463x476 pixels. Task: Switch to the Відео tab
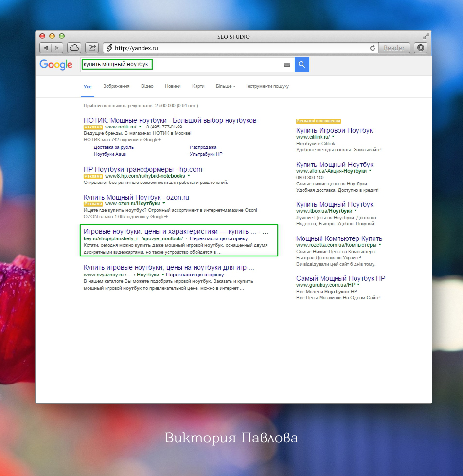(x=147, y=86)
